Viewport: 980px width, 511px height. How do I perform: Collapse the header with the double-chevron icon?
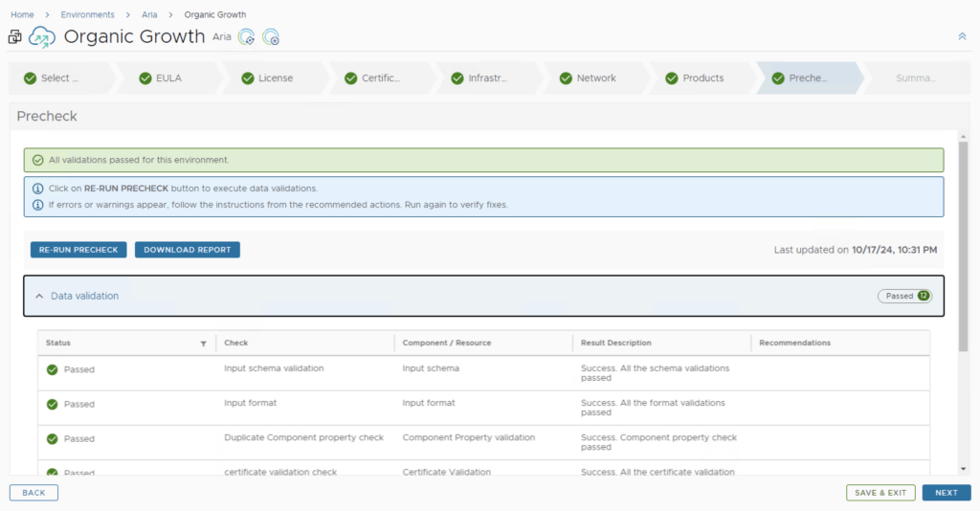point(962,36)
